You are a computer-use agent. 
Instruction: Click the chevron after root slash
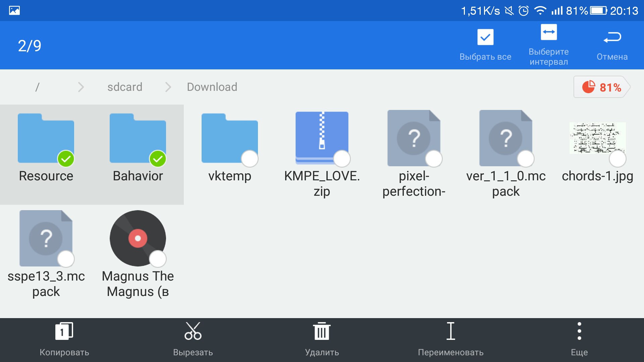pos(81,87)
